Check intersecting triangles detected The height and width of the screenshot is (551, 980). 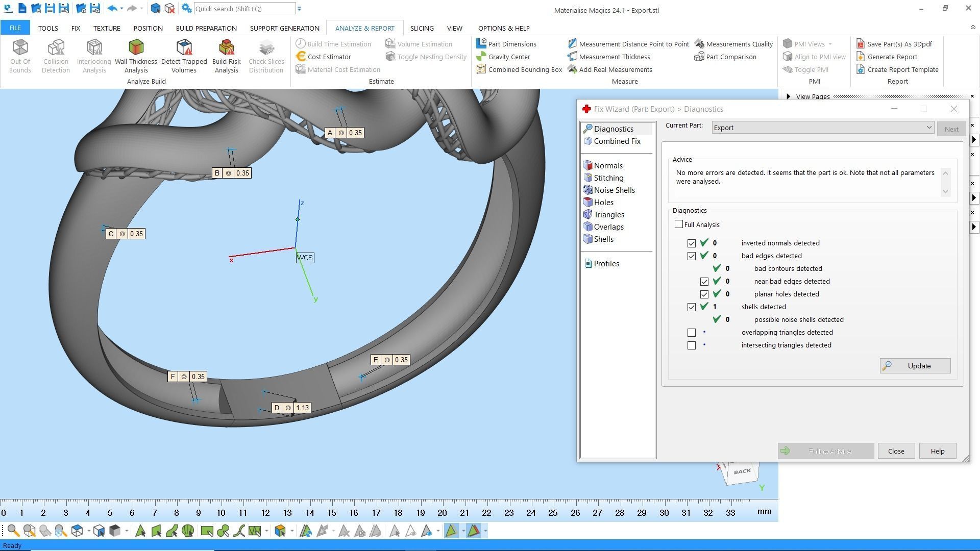tap(692, 345)
